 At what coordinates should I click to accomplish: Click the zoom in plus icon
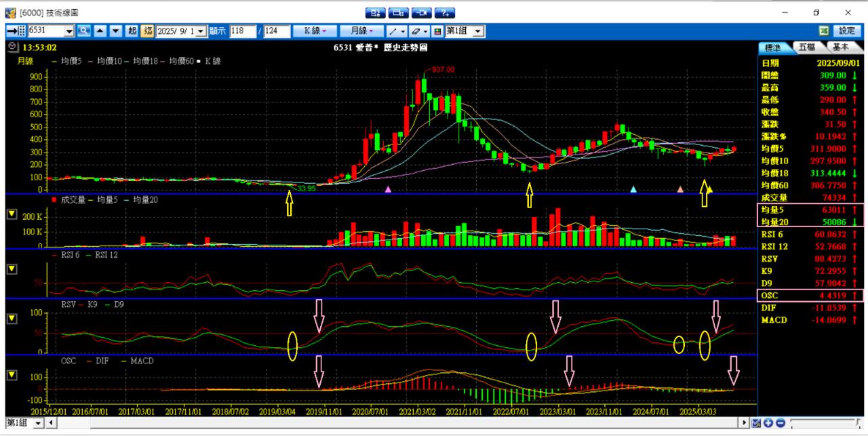tap(768, 423)
